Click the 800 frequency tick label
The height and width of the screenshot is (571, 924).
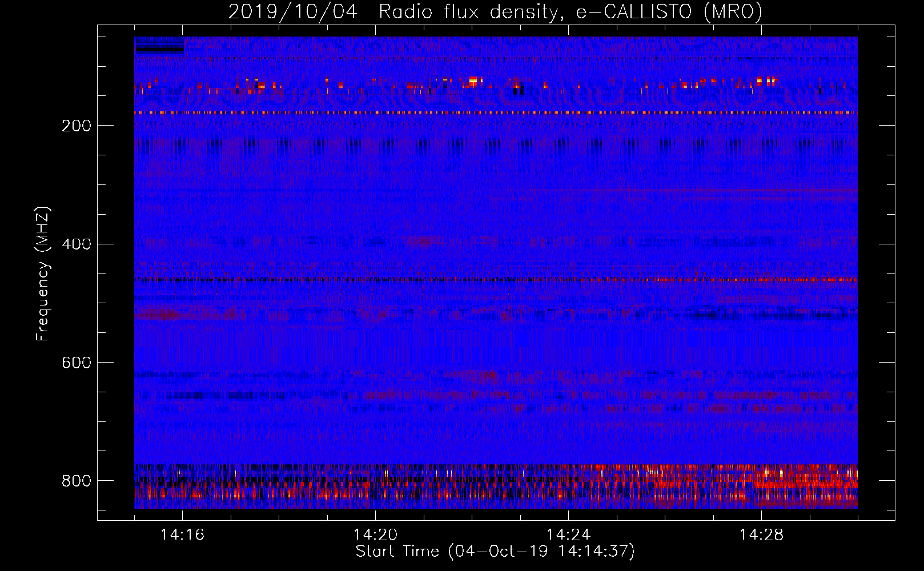click(77, 481)
